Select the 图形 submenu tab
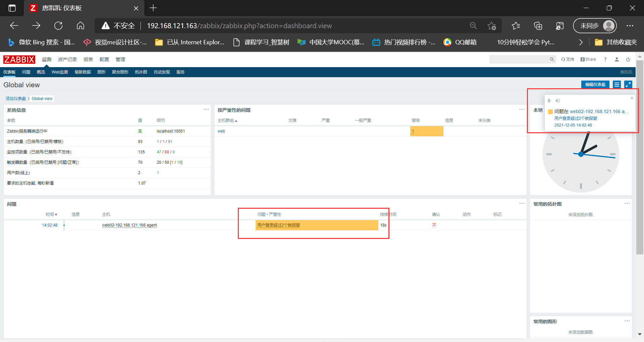This screenshot has width=644, height=342. coord(102,72)
